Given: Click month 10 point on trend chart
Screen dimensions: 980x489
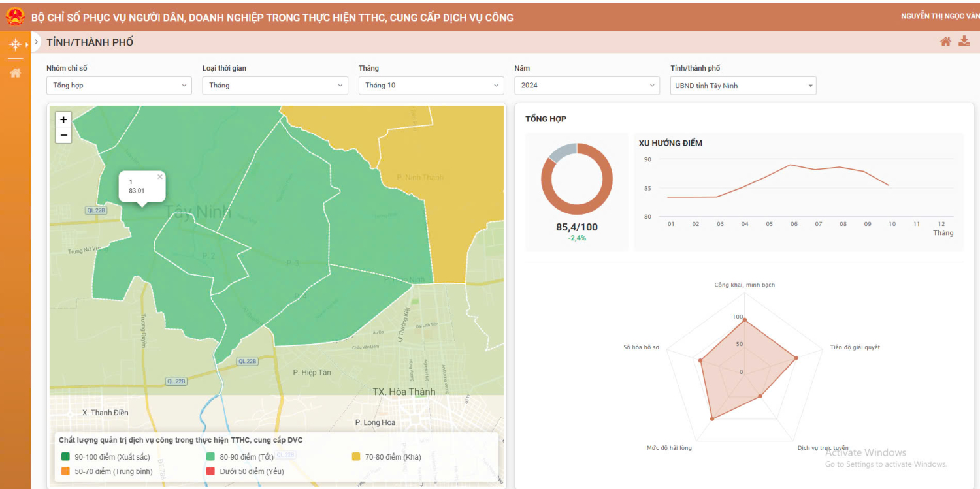Looking at the screenshot, I should pos(888,185).
